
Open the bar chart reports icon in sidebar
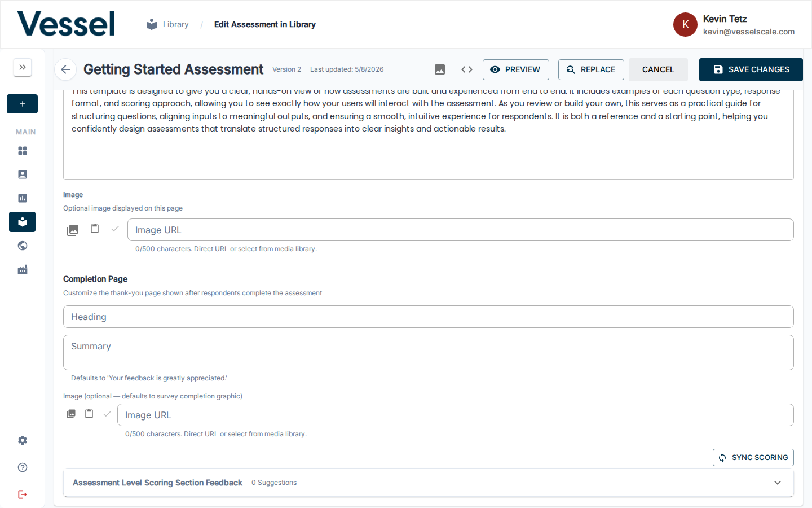click(x=23, y=198)
